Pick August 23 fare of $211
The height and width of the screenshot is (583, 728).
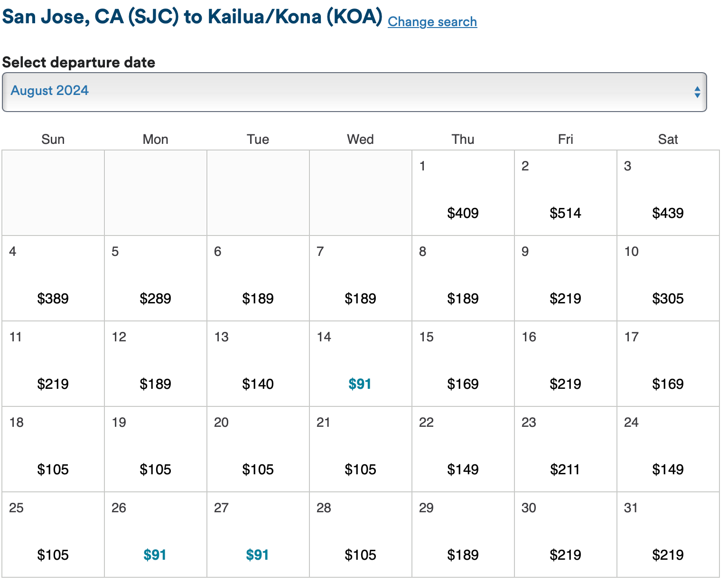click(565, 469)
